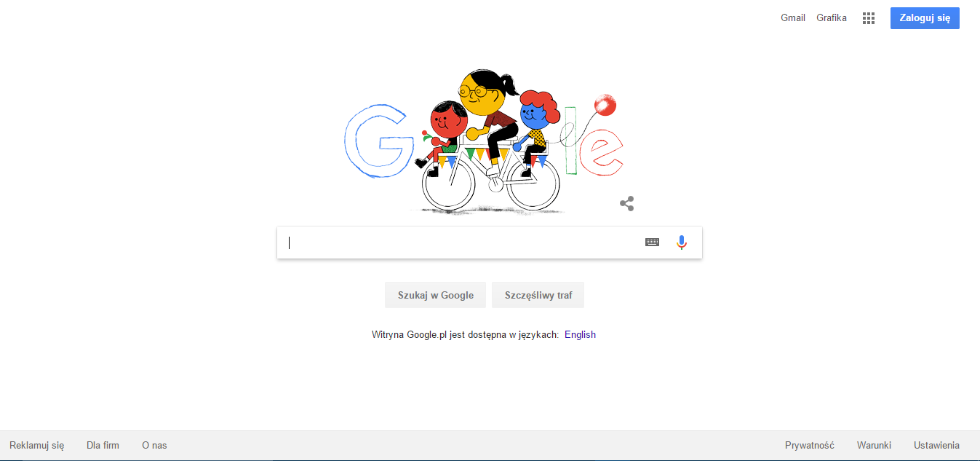Open Grafika image search link
980x461 pixels.
[x=832, y=18]
